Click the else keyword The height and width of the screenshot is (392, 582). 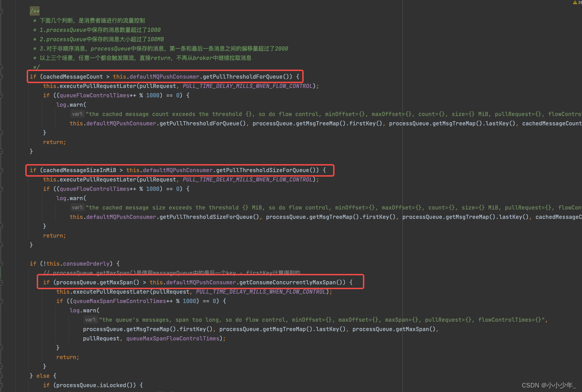[43, 376]
